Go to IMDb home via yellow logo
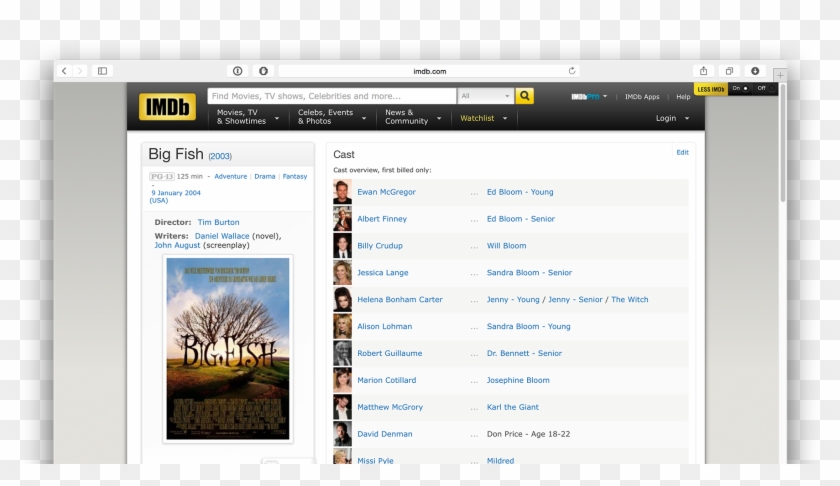 pyautogui.click(x=167, y=107)
